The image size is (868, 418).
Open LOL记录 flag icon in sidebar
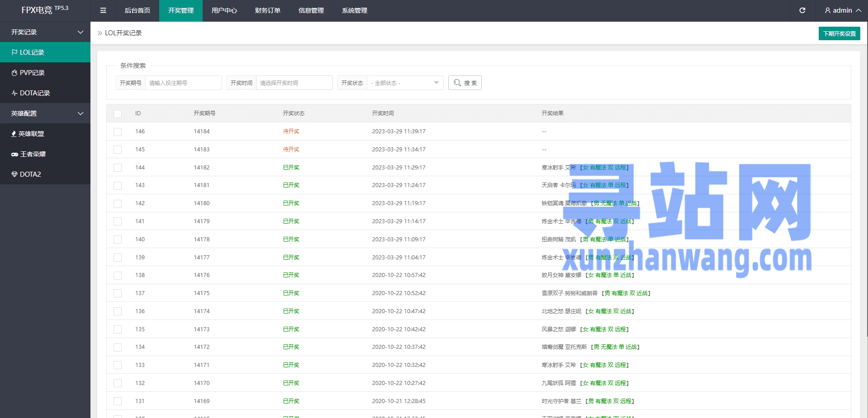(14, 52)
